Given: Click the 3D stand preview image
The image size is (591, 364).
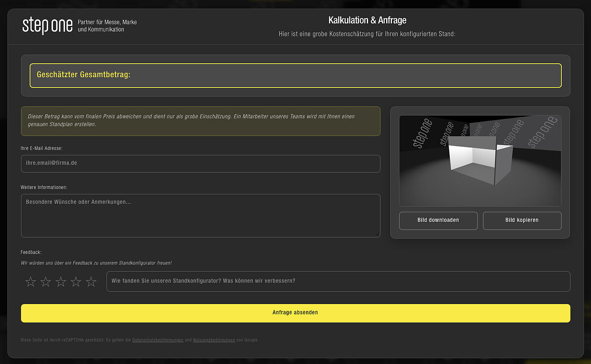Looking at the screenshot, I should click(x=480, y=161).
